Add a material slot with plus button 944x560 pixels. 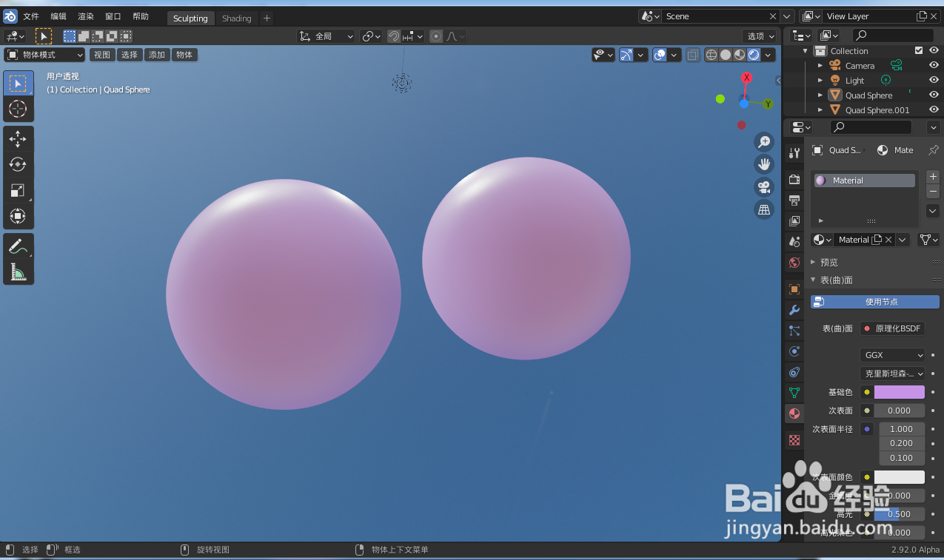click(933, 177)
